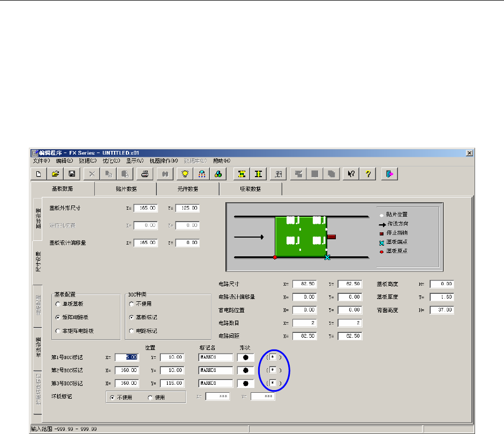Click the light bulb toolbar icon
This screenshot has height=434, width=504.
(x=185, y=174)
